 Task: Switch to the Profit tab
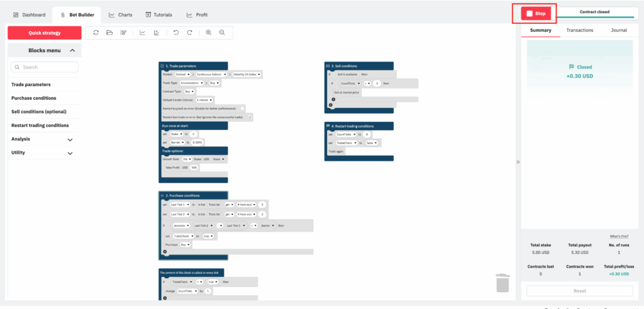coord(197,15)
